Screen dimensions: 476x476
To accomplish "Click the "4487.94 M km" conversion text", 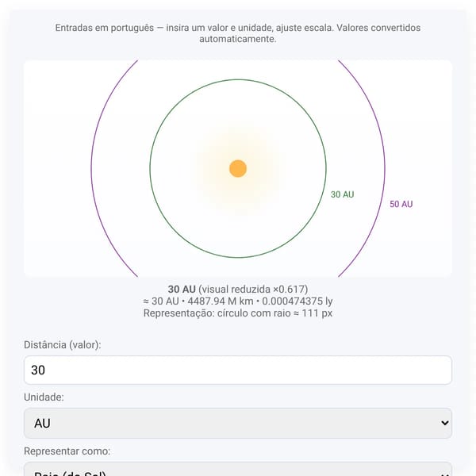I will point(221,301).
